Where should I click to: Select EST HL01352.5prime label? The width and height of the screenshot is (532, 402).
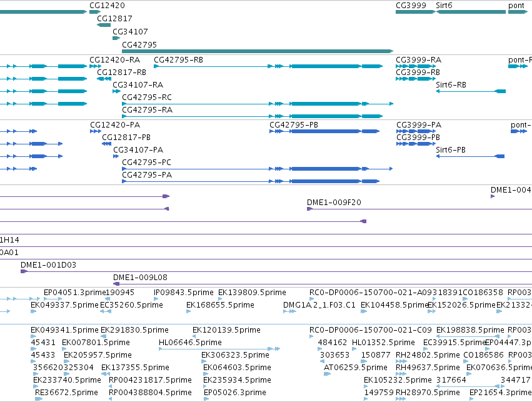point(383,343)
